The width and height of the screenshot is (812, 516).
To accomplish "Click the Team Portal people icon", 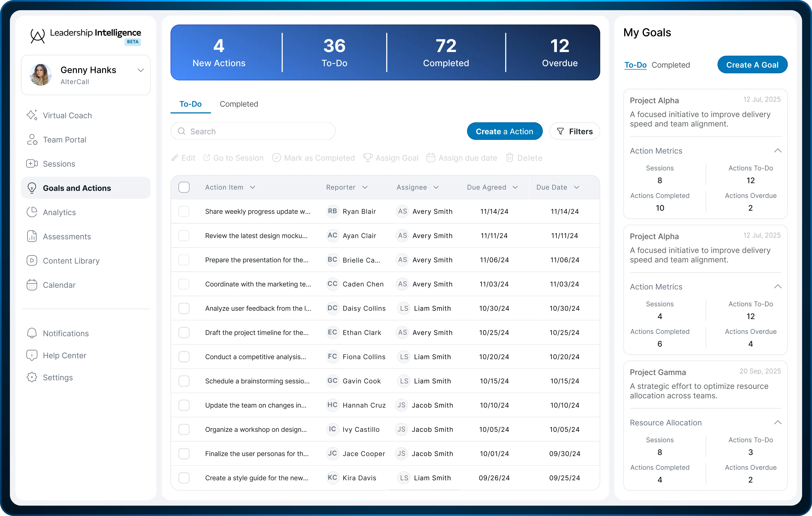I will point(32,139).
